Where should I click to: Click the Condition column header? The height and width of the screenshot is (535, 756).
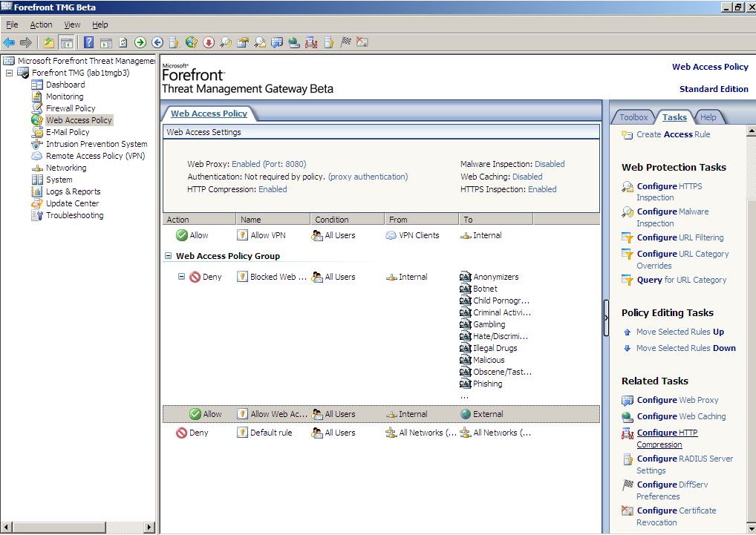347,220
